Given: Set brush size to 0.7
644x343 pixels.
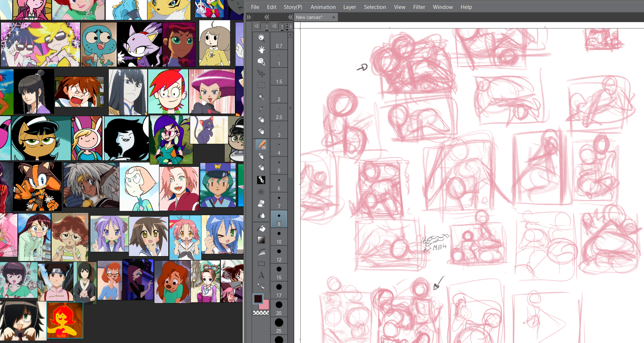Looking at the screenshot, I should click(279, 41).
